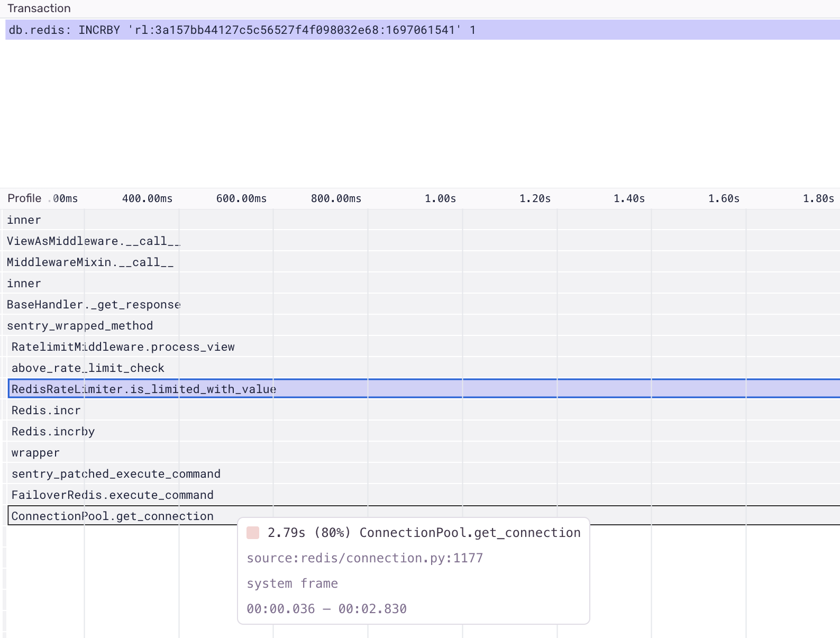Click the 1.00s marker on profile timeline
Screen dimensions: 840x638
440,199
